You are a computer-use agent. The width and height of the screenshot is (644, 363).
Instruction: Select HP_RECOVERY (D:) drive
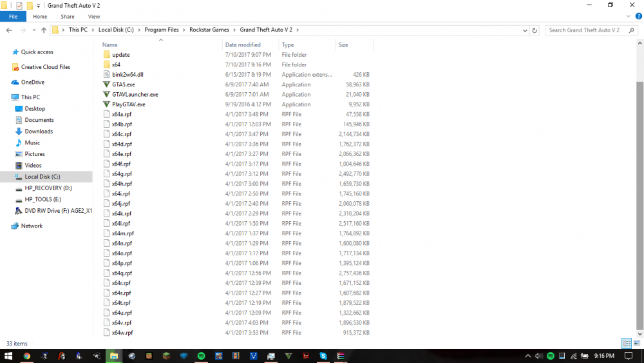[x=48, y=188]
